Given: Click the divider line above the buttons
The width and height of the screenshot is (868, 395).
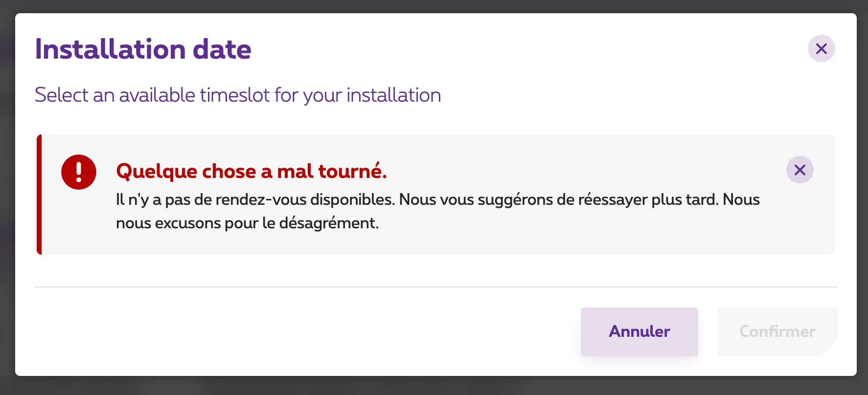Looking at the screenshot, I should [435, 287].
